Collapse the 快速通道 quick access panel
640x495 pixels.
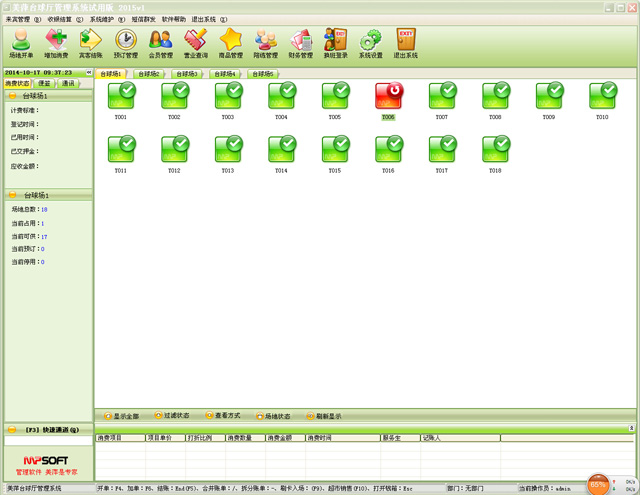pos(12,429)
